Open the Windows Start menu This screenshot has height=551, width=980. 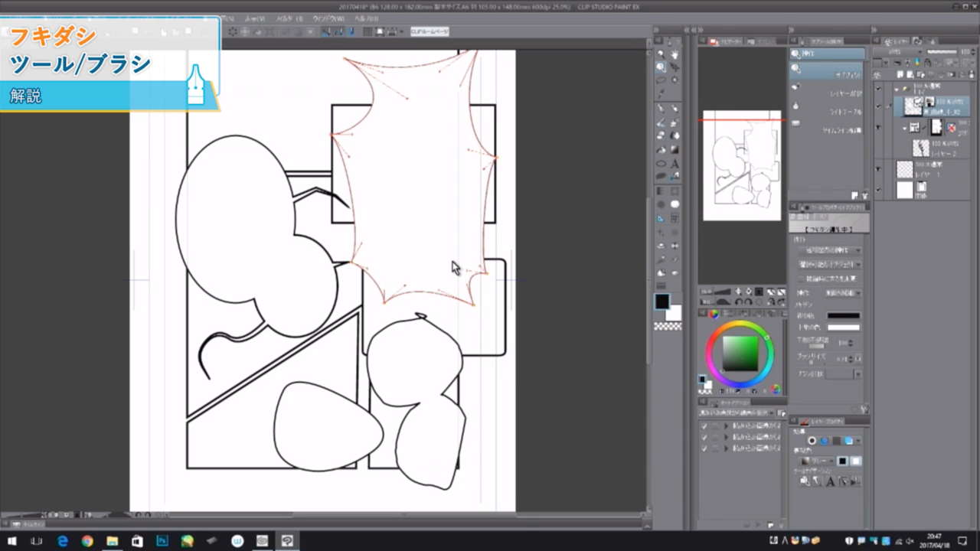(12, 541)
